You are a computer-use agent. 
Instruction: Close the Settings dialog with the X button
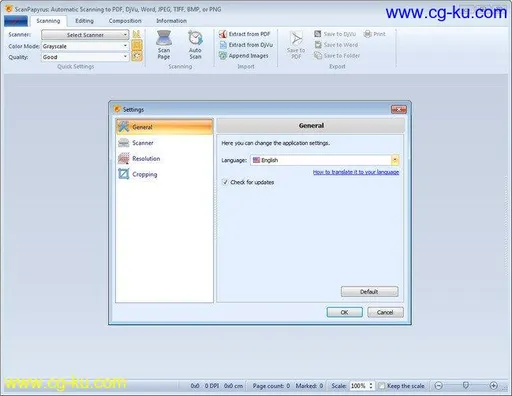coord(399,109)
